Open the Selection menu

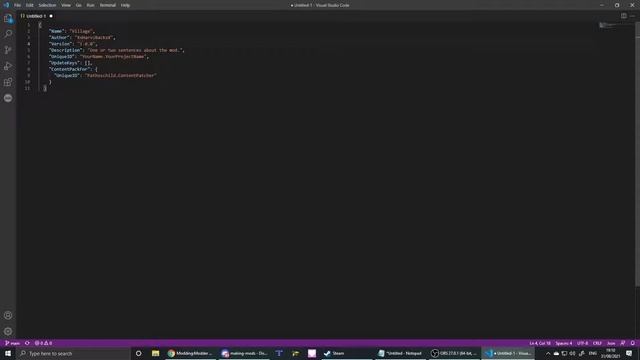coord(47,5)
